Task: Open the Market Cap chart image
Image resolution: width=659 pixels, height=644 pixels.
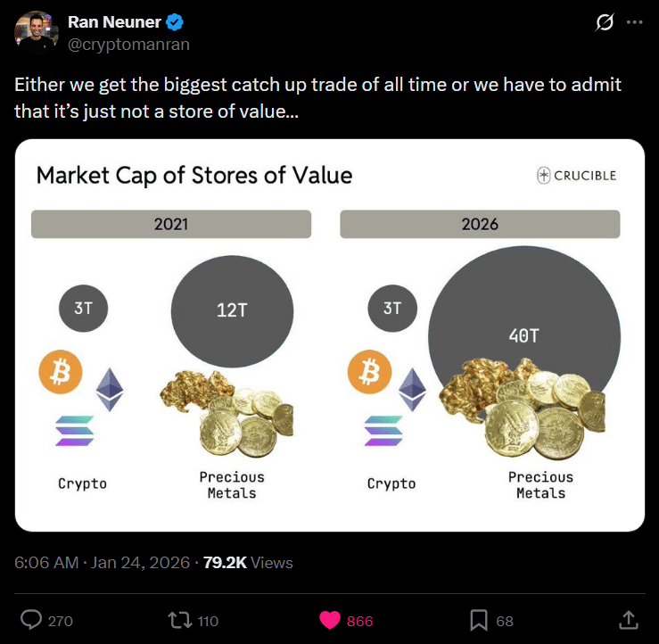Action: [329, 334]
